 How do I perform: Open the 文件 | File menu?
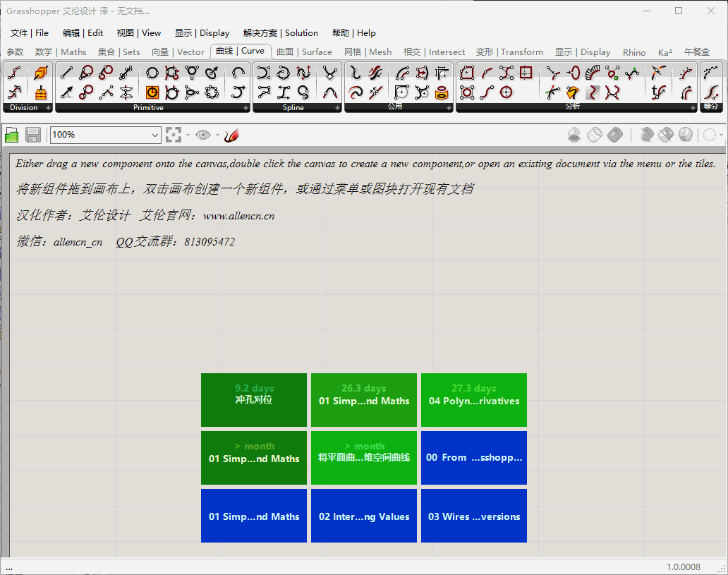click(x=29, y=33)
